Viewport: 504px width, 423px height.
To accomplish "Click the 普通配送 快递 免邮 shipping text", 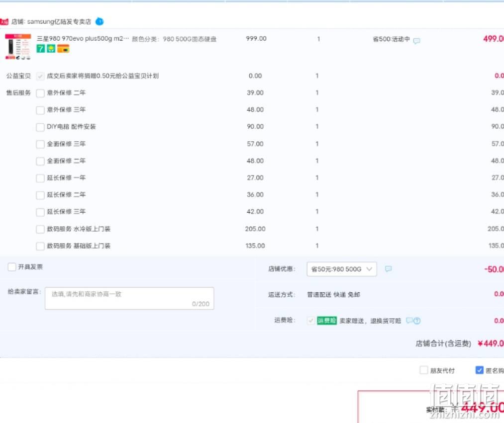I will pyautogui.click(x=334, y=295).
